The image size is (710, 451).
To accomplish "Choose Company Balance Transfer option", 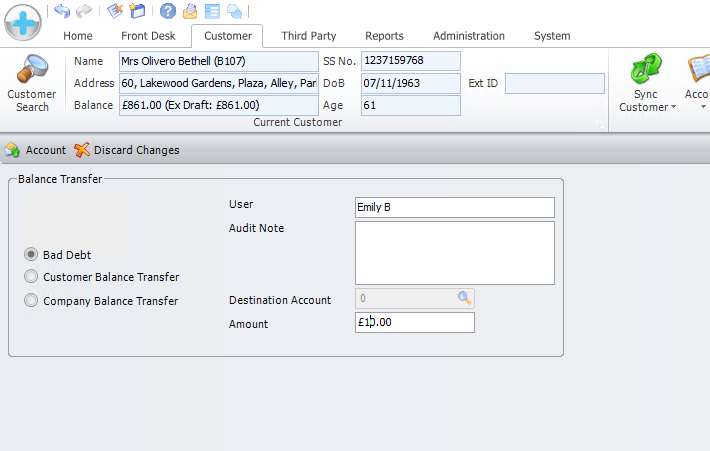I will tap(32, 301).
